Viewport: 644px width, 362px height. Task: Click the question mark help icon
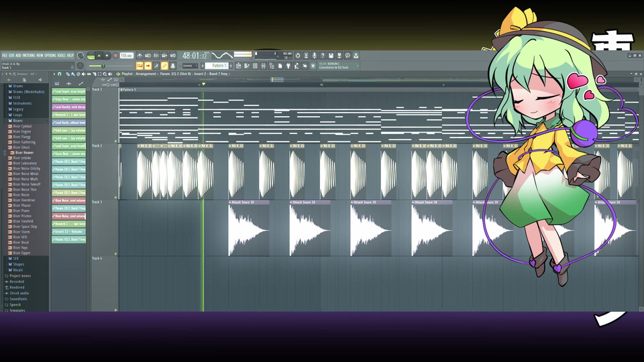(323, 56)
